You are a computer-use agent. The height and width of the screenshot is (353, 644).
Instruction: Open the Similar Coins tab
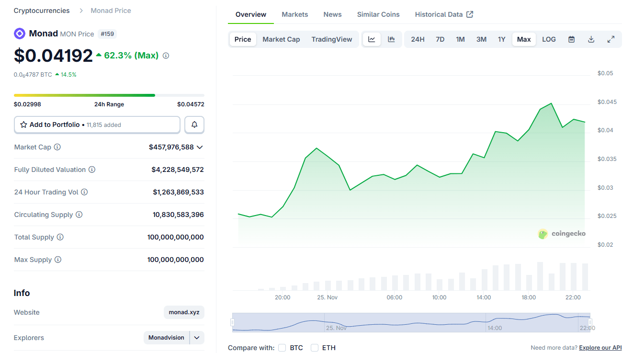(x=378, y=14)
